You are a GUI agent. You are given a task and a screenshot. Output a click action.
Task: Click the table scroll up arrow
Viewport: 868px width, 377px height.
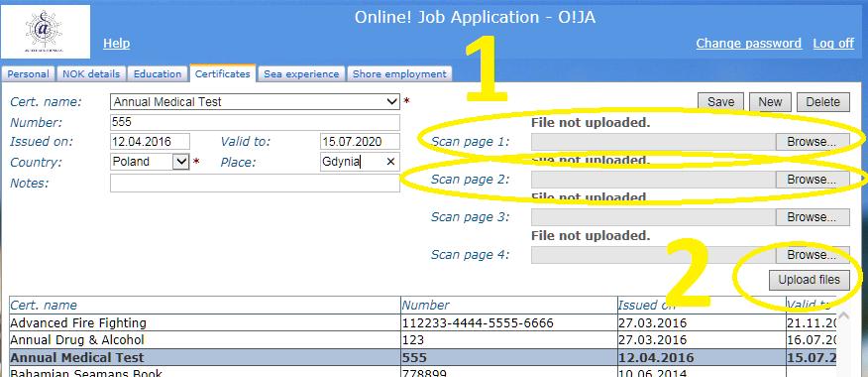[x=844, y=315]
